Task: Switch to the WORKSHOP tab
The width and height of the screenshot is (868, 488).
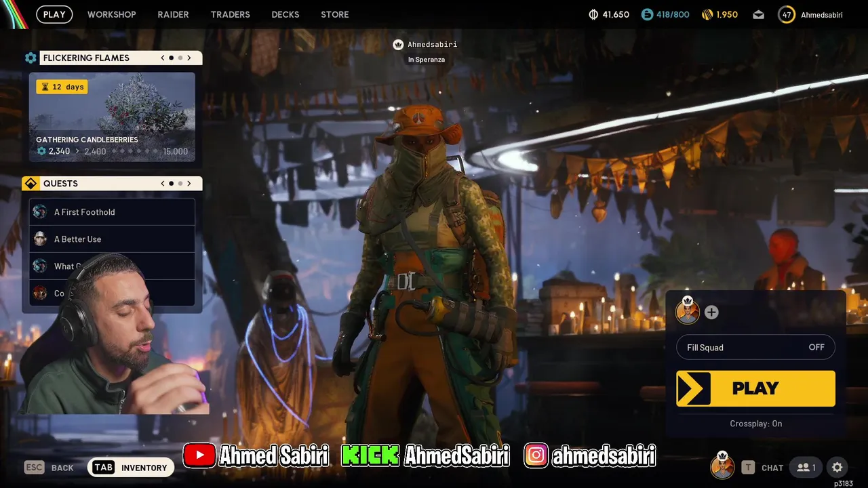Action: 111,14
